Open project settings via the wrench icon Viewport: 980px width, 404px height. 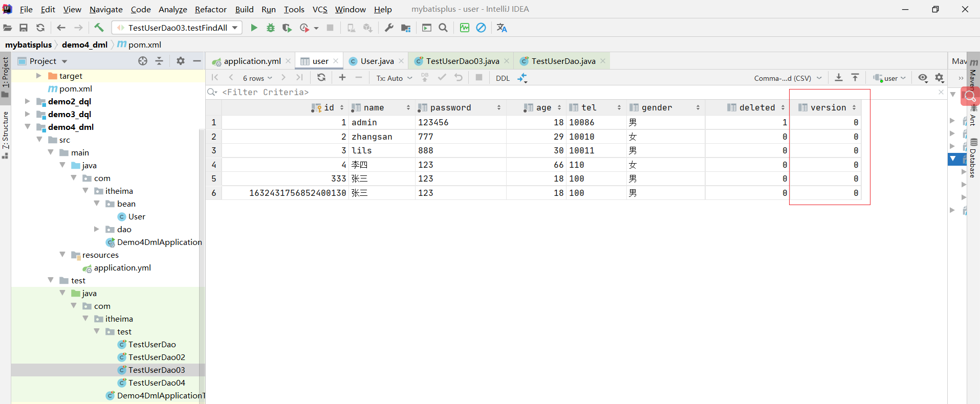click(x=389, y=28)
